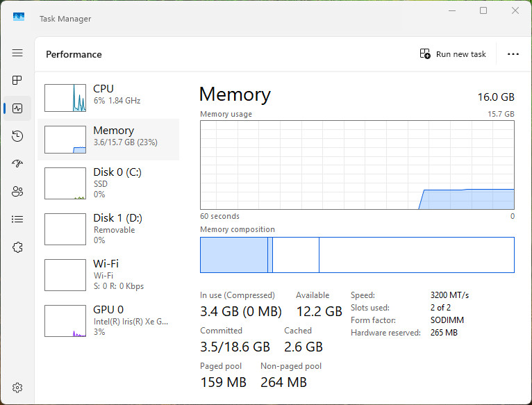Click the In use 3.4 GB (0 MB) value
The width and height of the screenshot is (532, 405).
pyautogui.click(x=241, y=311)
